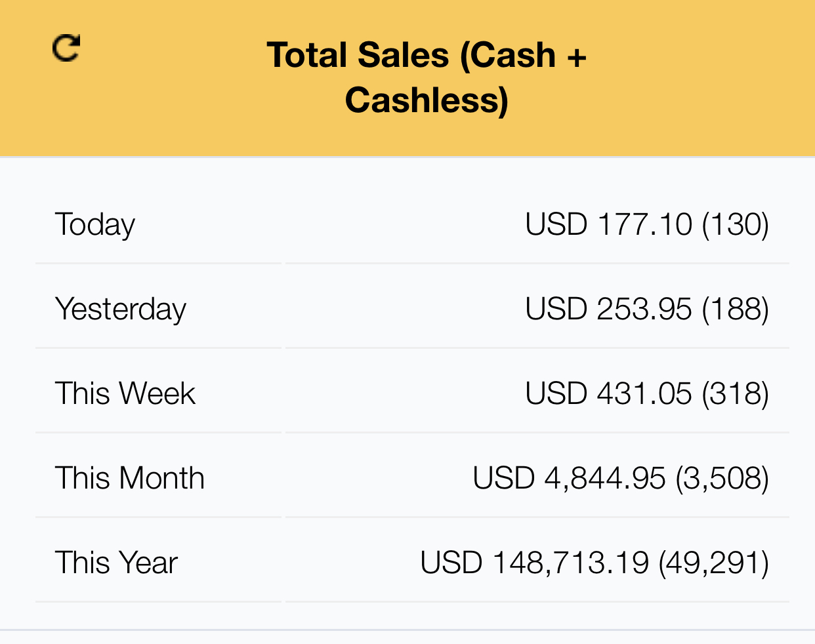Click the transaction count (130) for Today

pyautogui.click(x=736, y=224)
